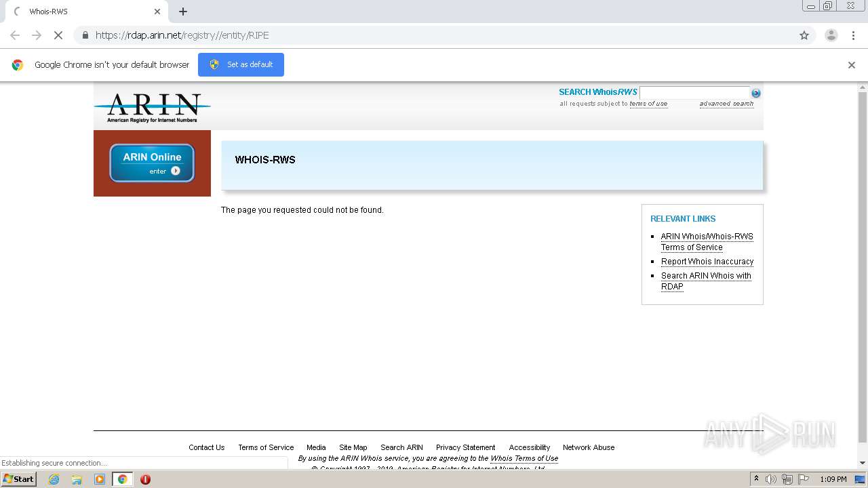Click the Site Map footer link

[x=353, y=447]
